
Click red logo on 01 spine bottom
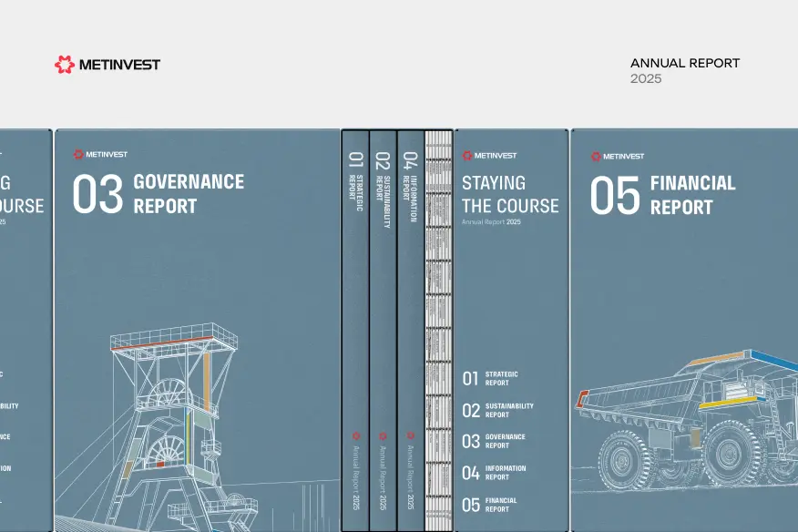coord(356,435)
